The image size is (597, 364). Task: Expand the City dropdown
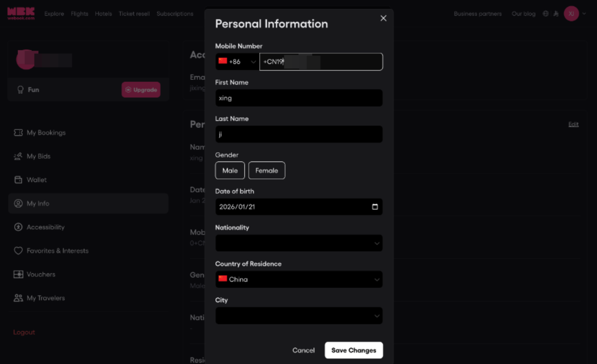click(299, 316)
